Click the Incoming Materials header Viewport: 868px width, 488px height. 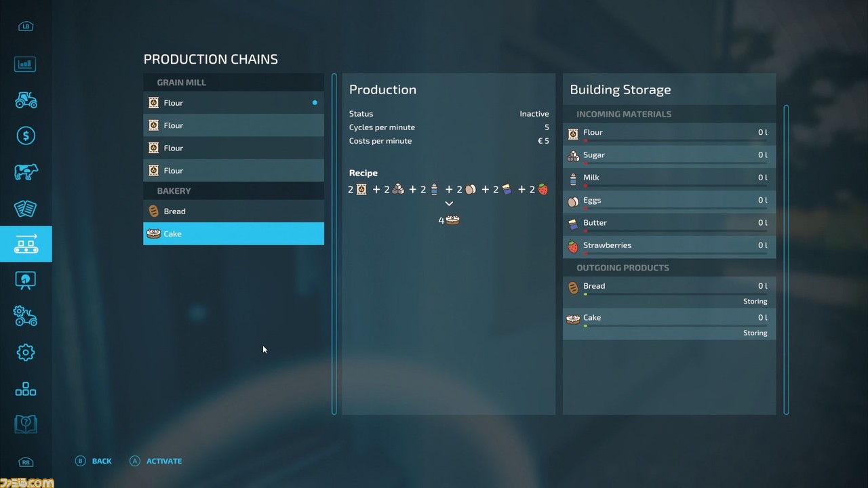tap(669, 114)
